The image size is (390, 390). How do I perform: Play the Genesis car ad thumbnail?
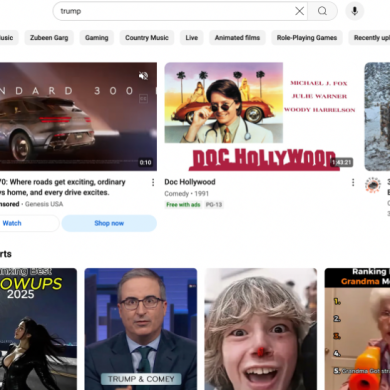tap(78, 117)
